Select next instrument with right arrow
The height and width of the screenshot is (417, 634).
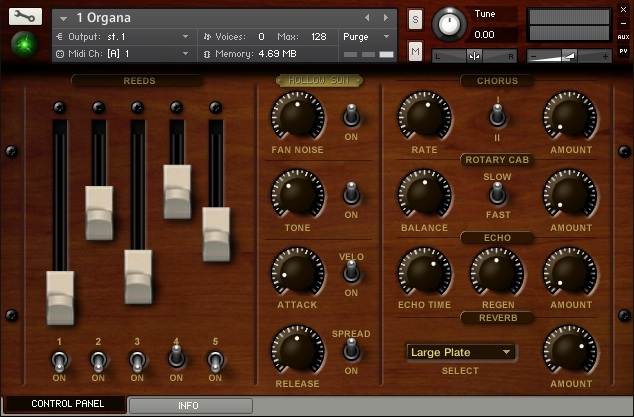(x=386, y=18)
